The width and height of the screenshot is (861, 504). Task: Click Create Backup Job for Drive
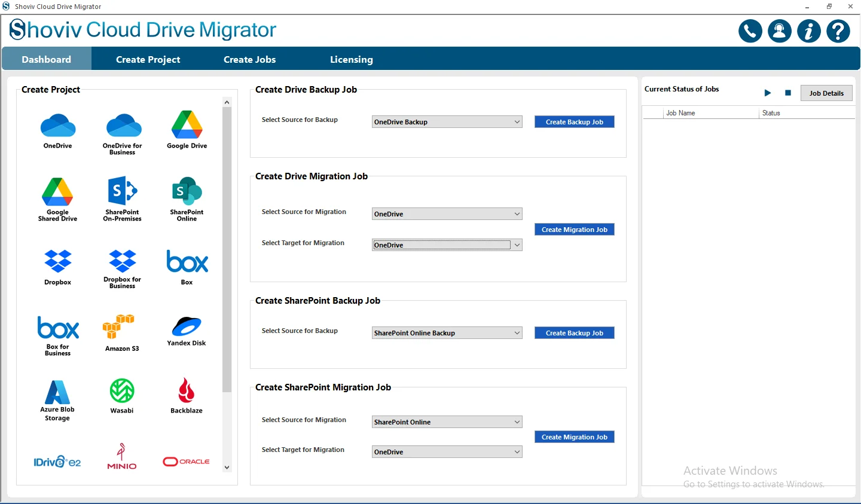(x=575, y=122)
